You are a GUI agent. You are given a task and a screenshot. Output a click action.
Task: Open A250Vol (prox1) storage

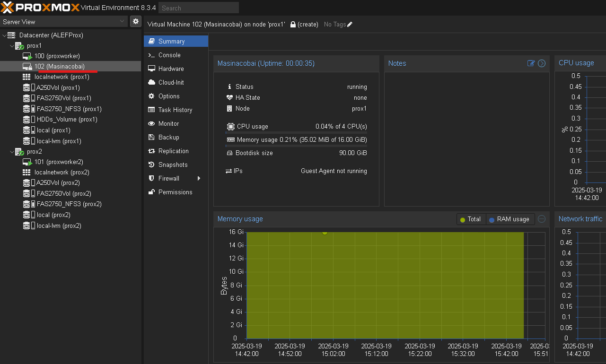pos(58,87)
